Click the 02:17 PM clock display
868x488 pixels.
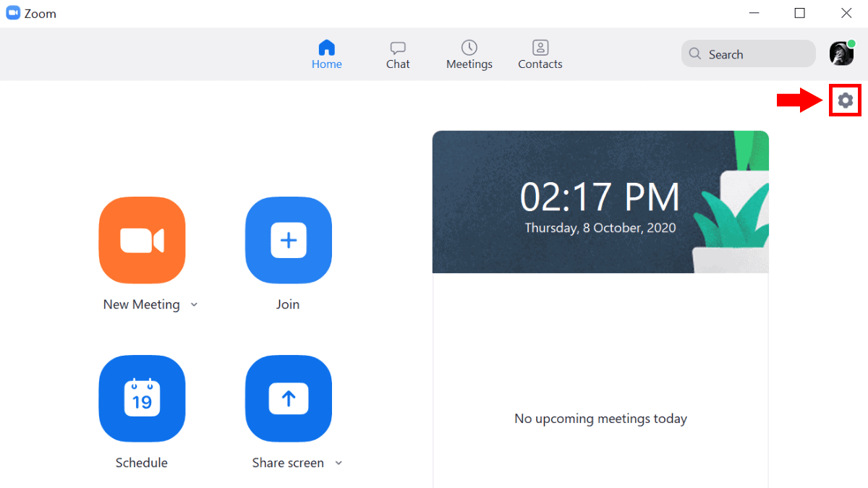[x=600, y=197]
